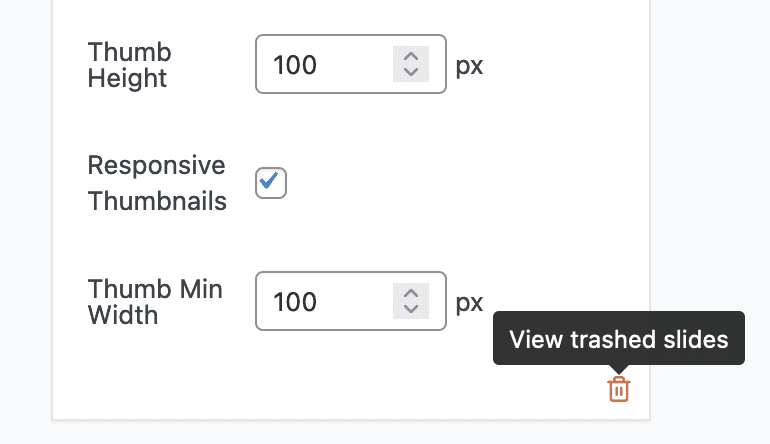Click the Thumb Min Width spinner control
This screenshot has height=444, width=770.
[411, 301]
